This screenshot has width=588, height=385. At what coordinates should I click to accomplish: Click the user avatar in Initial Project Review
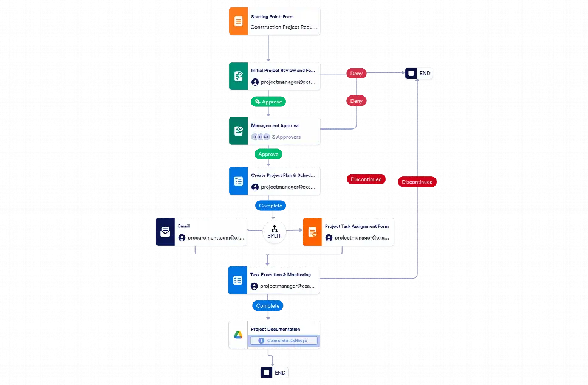coord(255,82)
